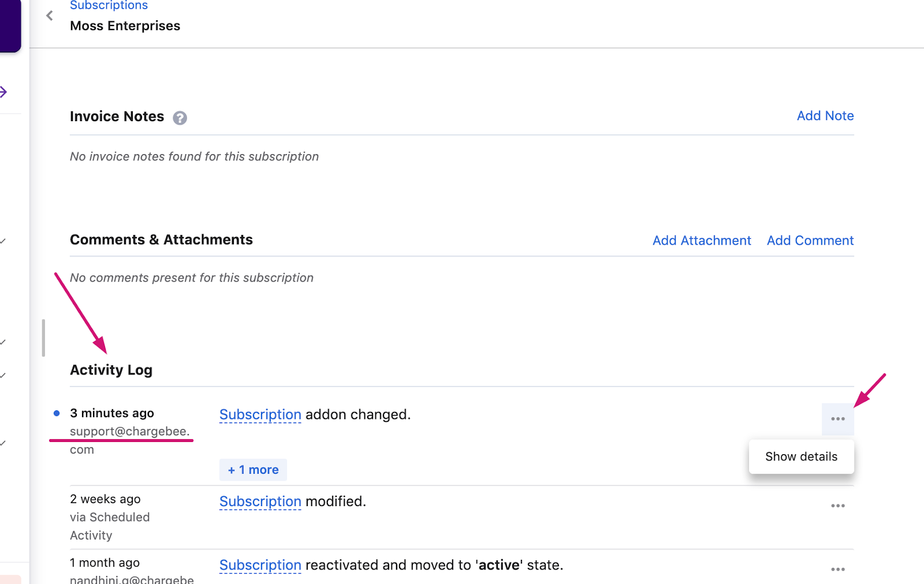Open three-dot menu for addon changed entry
The image size is (924, 584).
(x=837, y=419)
